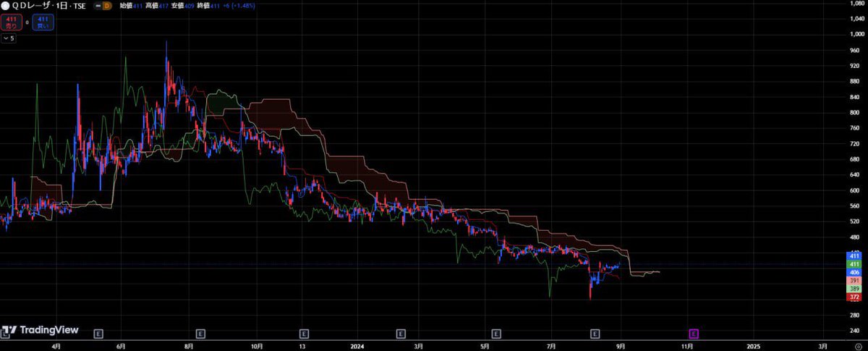The width and height of the screenshot is (868, 351).
Task: Click the 11月 time axis label
Action: pyautogui.click(x=688, y=345)
